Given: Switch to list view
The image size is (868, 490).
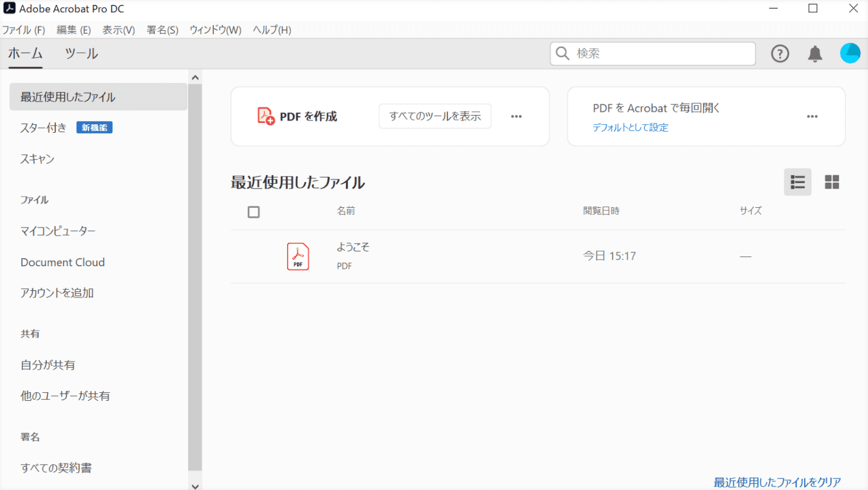Looking at the screenshot, I should coord(797,182).
